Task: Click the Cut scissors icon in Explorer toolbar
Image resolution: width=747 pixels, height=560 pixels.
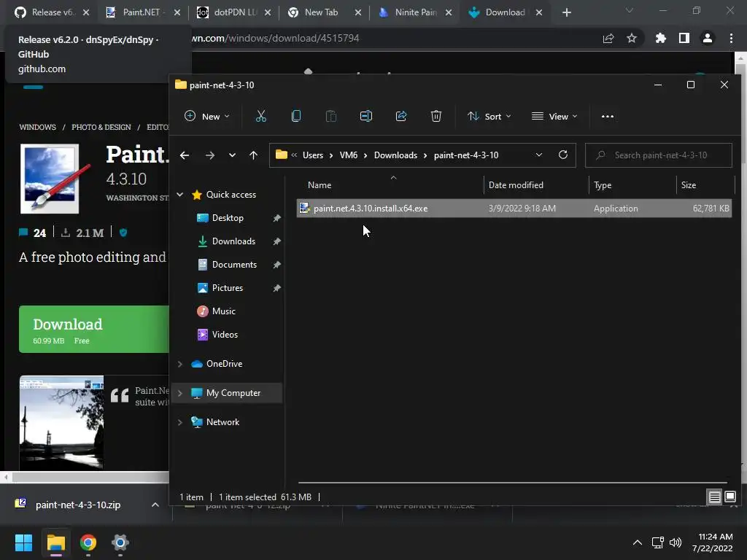Action: tap(260, 116)
